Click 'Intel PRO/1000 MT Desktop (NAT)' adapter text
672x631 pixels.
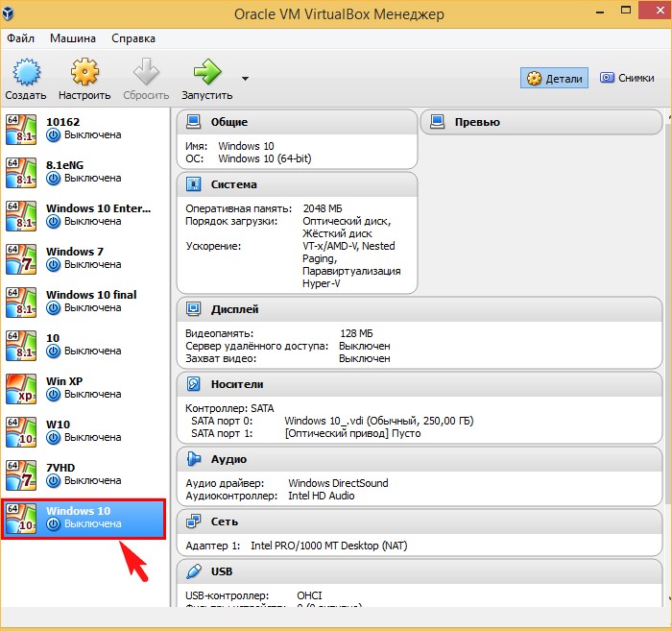pos(328,546)
